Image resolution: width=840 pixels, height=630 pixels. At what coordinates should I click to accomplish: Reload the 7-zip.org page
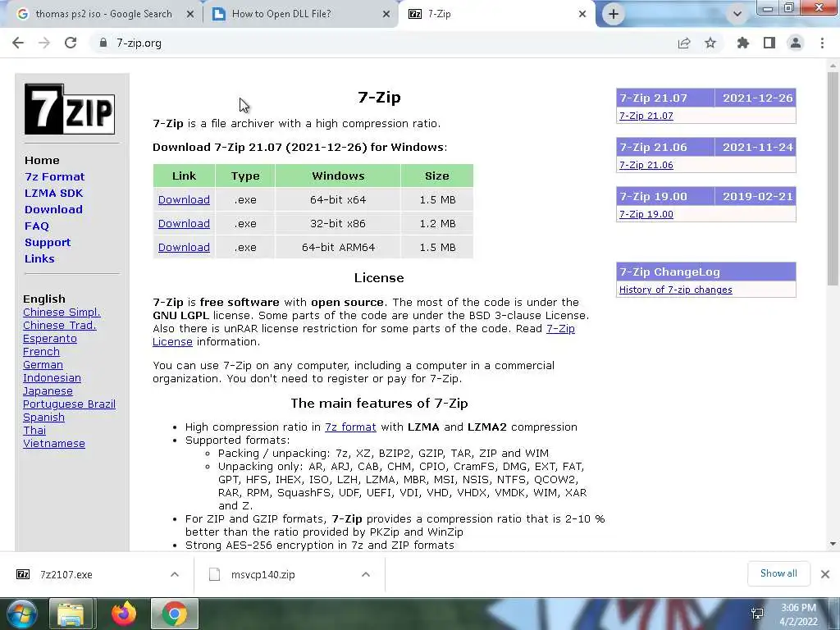[71, 43]
